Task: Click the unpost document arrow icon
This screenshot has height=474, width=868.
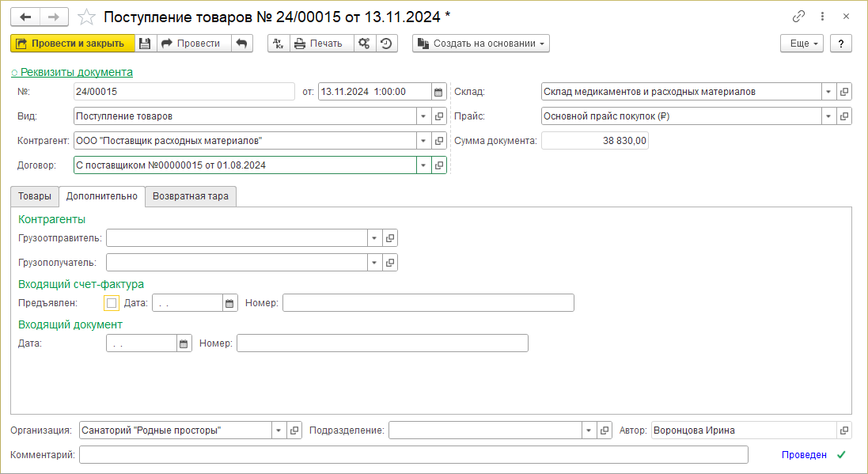Action: [242, 44]
